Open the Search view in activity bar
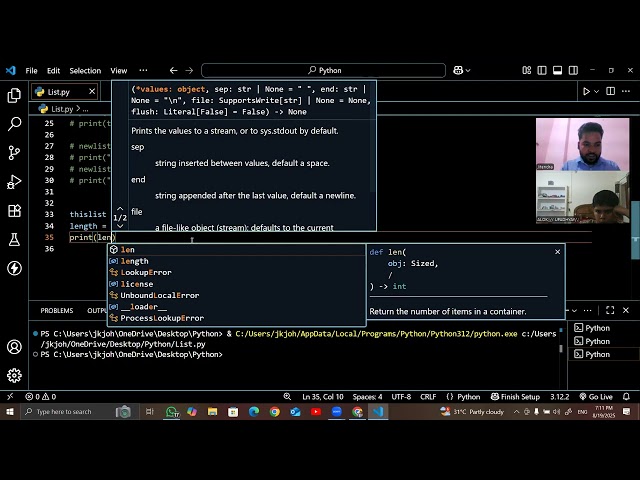640x480 pixels. (x=14, y=124)
